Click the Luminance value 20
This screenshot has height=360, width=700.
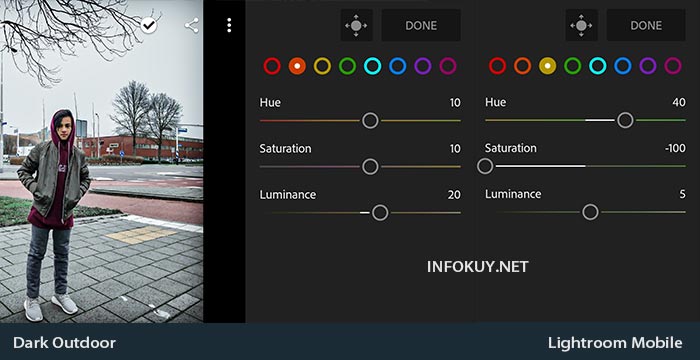pyautogui.click(x=454, y=195)
